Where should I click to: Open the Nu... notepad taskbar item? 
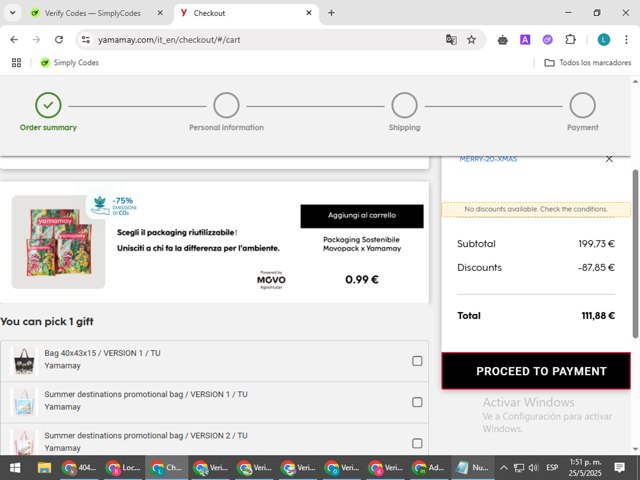[x=472, y=468]
